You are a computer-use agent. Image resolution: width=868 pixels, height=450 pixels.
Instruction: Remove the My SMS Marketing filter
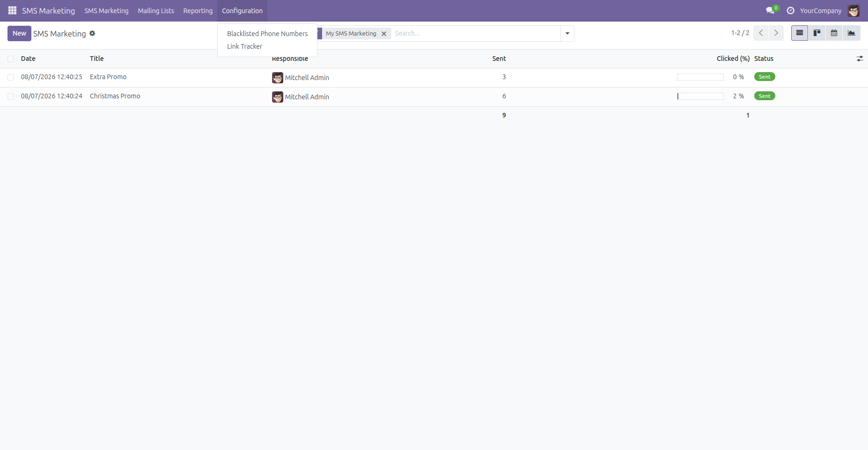(384, 34)
